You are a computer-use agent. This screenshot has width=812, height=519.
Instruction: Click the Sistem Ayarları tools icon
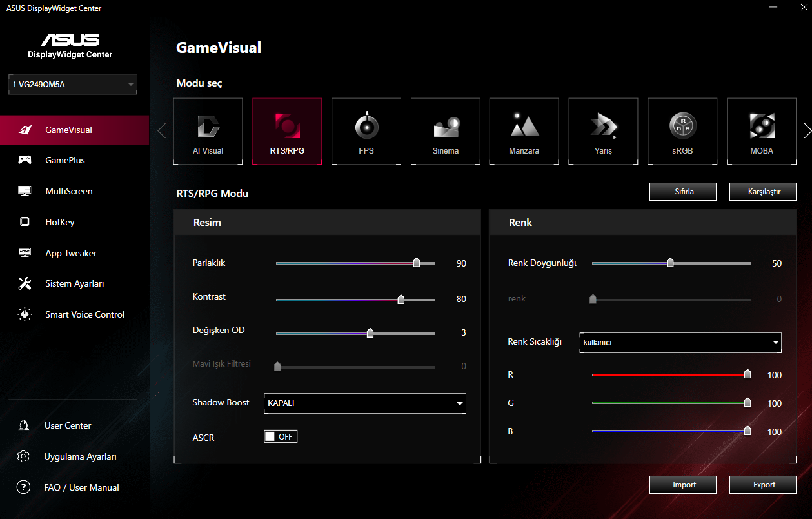[x=25, y=283]
